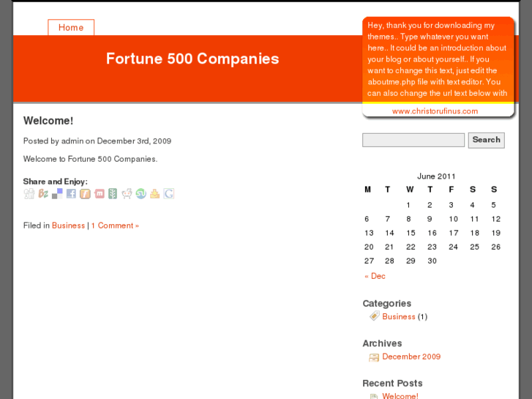
Task: Bookmark on Delicious icon
Action: (57, 194)
